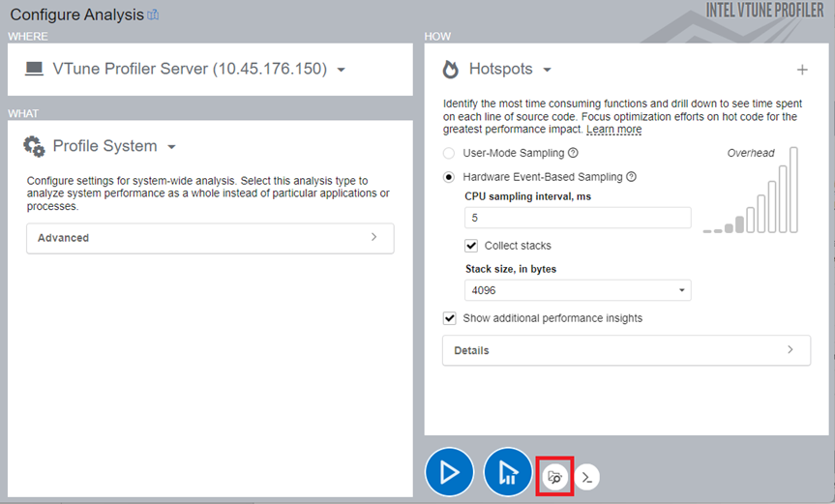Click the Profile System gears icon

34,146
